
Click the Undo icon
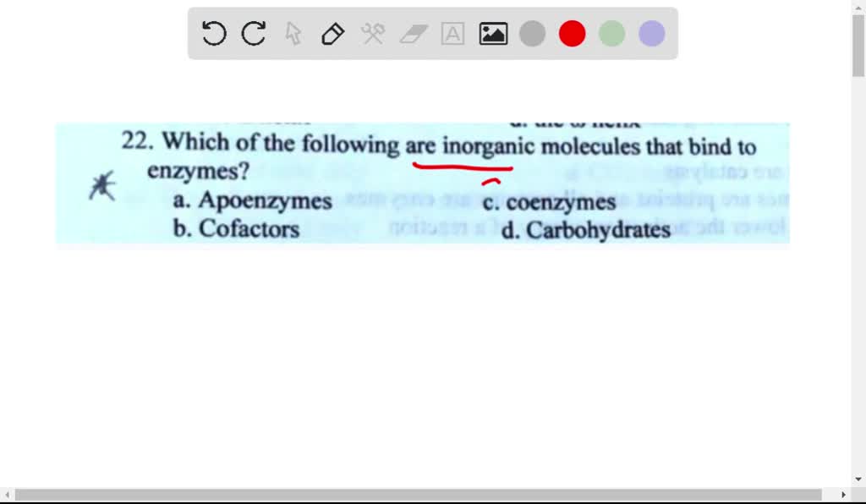(214, 33)
